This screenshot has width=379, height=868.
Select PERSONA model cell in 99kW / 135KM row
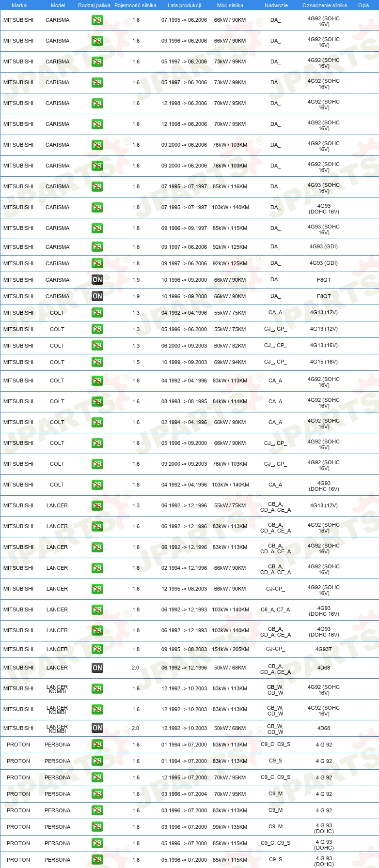[x=58, y=827]
